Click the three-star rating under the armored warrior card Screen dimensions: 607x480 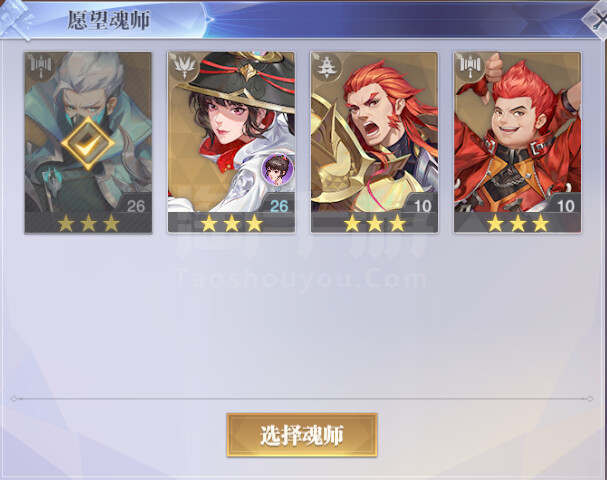click(375, 223)
